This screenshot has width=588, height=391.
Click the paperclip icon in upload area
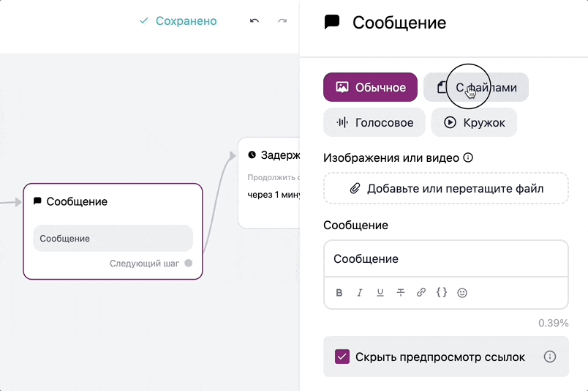pyautogui.click(x=355, y=189)
